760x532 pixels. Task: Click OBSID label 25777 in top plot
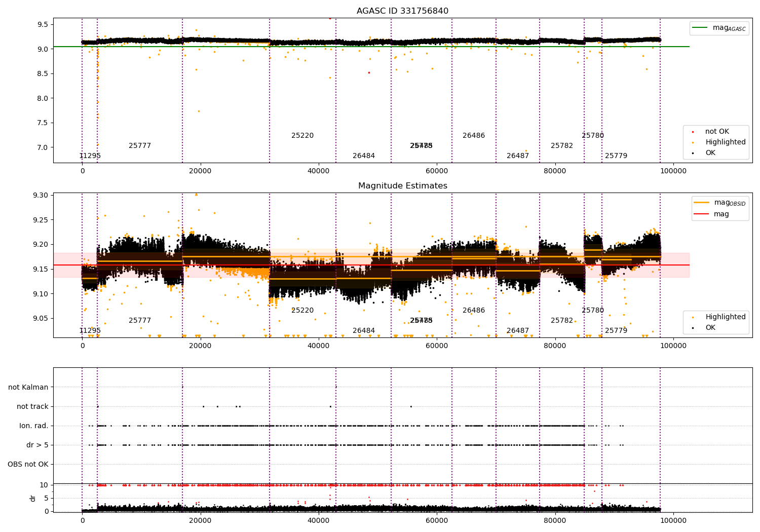[x=140, y=146]
